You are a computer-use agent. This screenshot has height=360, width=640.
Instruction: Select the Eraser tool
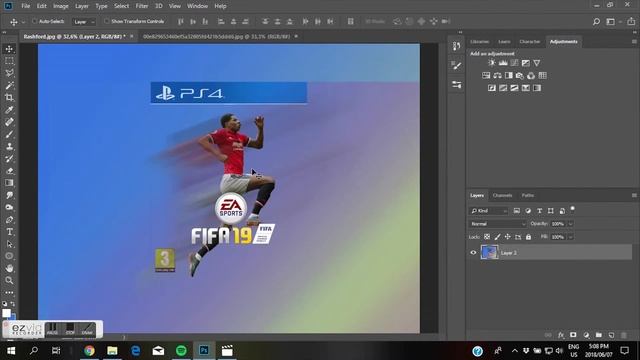[9, 171]
